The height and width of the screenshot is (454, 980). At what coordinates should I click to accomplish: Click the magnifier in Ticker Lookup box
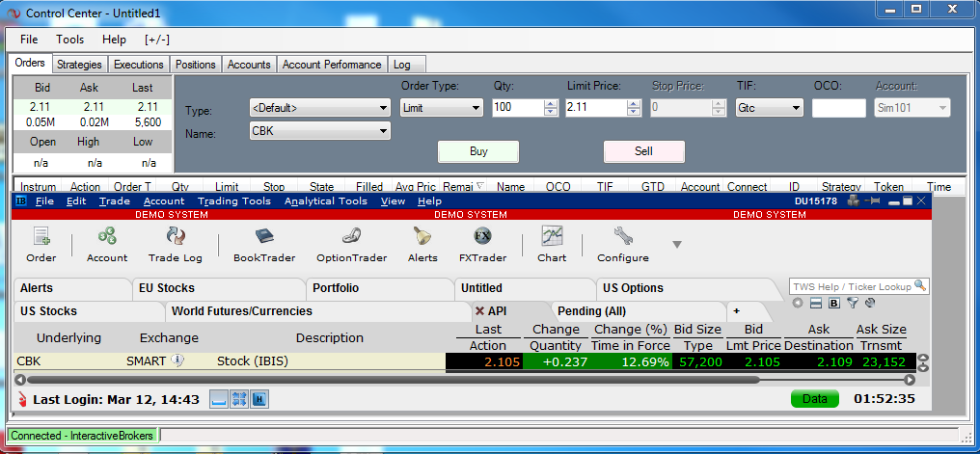(919, 285)
